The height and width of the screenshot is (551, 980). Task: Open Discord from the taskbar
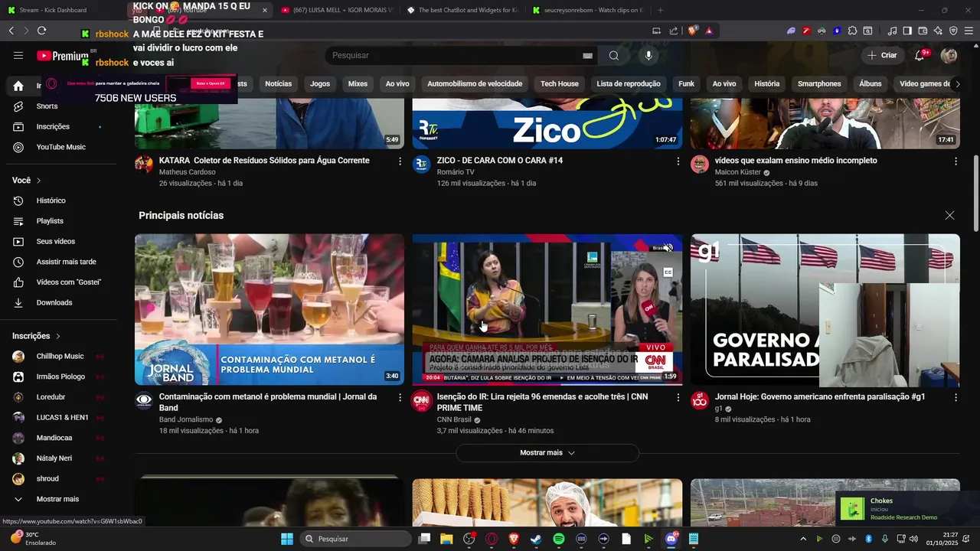click(671, 539)
